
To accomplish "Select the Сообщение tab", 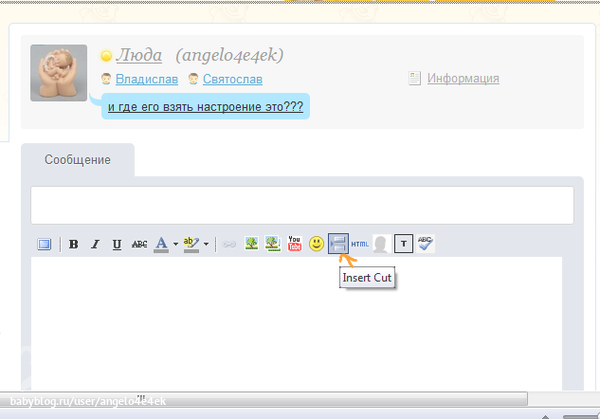I will pyautogui.click(x=77, y=160).
